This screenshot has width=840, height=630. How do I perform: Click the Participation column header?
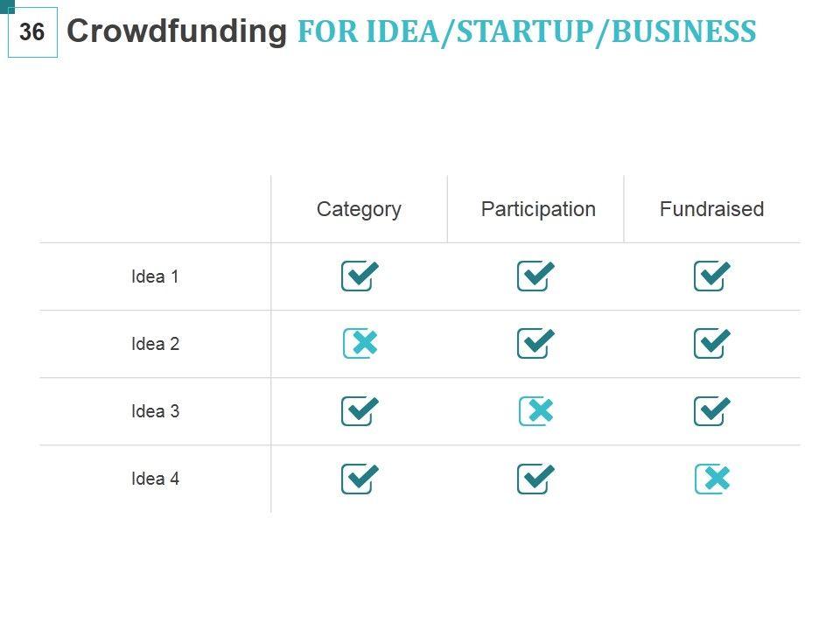[538, 209]
